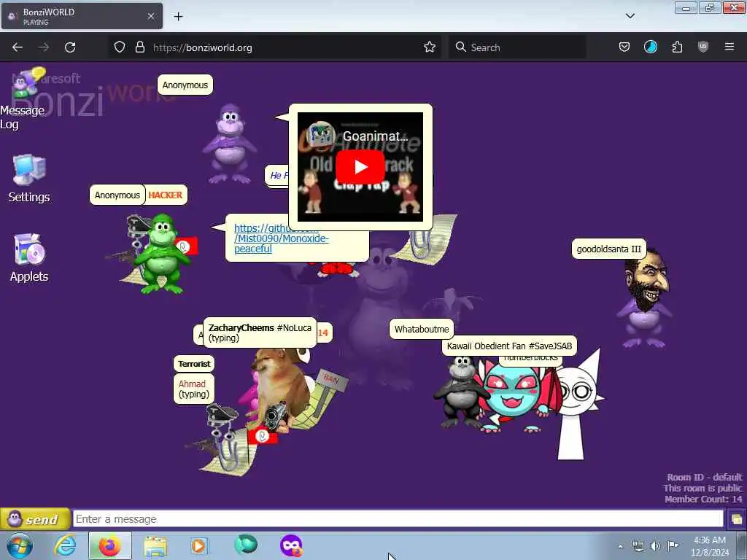Launch Internet Explorer from taskbar
Screen dimensions: 747x560
[x=65, y=545]
